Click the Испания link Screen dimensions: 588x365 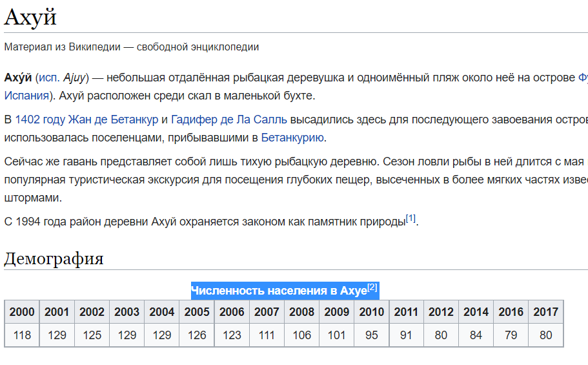coord(26,96)
